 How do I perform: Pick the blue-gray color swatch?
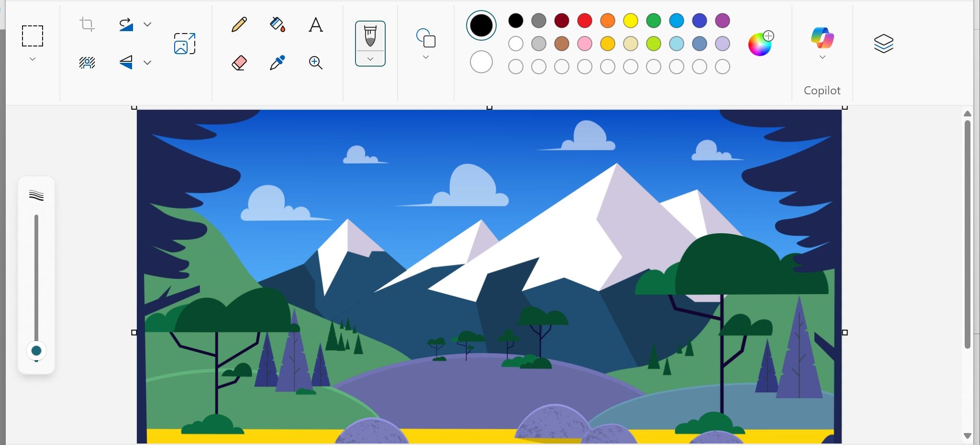[700, 44]
